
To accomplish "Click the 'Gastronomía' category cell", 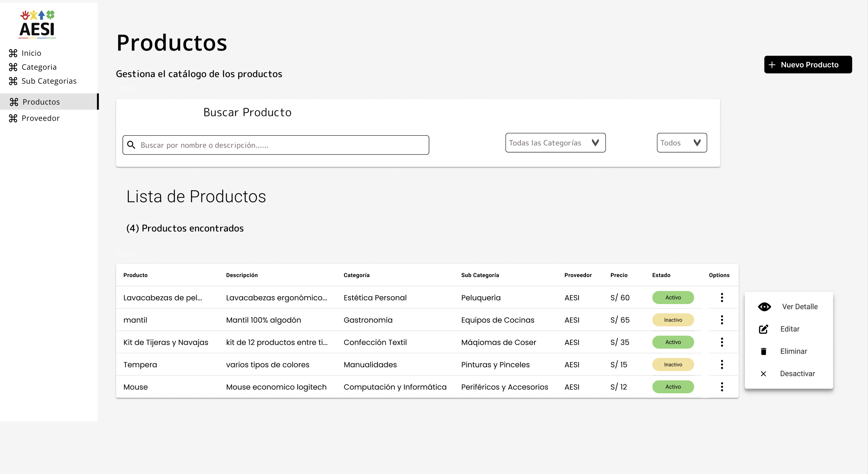I will tap(368, 320).
